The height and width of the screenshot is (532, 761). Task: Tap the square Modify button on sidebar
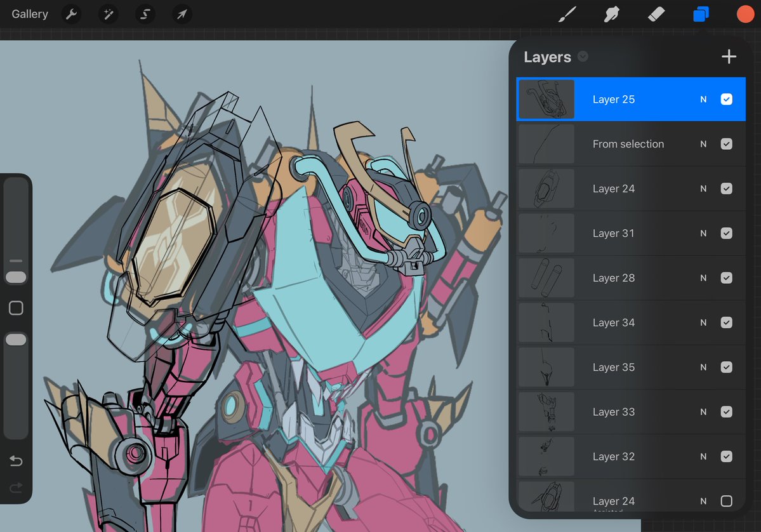point(16,309)
